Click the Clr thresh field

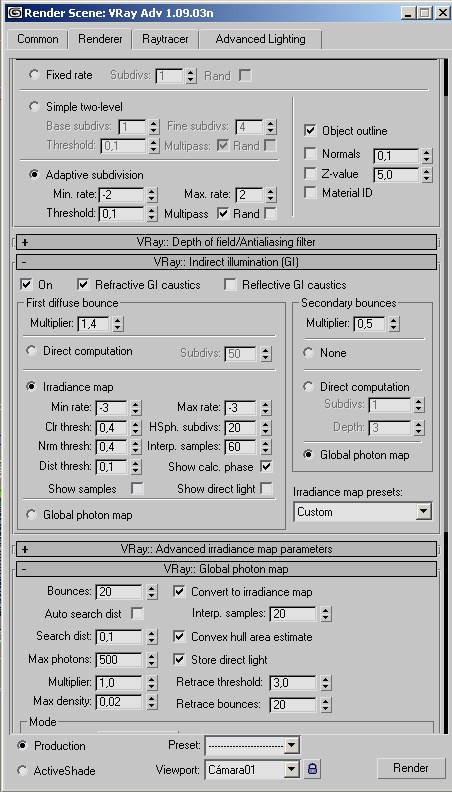click(112, 427)
